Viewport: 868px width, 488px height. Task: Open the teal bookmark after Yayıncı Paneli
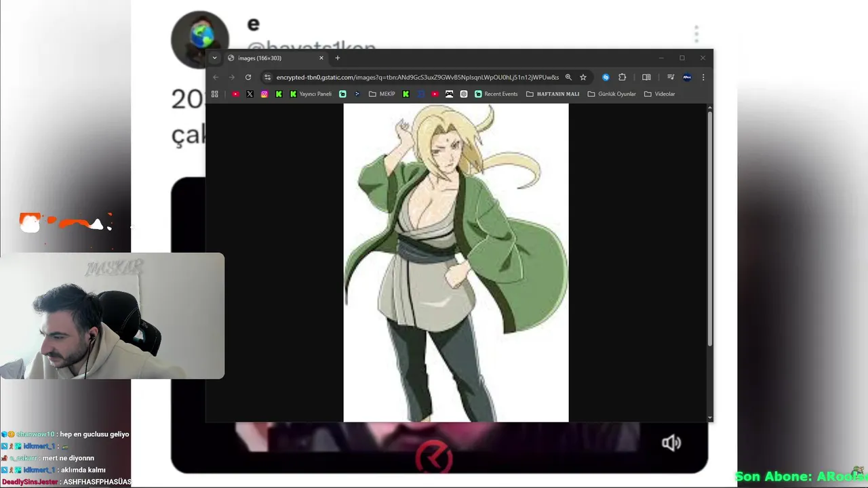pyautogui.click(x=342, y=94)
